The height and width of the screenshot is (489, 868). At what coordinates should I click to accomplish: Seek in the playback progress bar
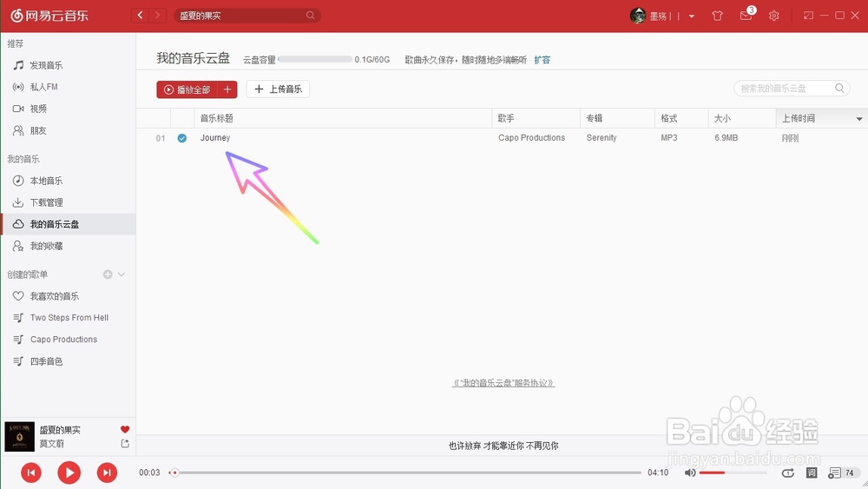click(407, 472)
